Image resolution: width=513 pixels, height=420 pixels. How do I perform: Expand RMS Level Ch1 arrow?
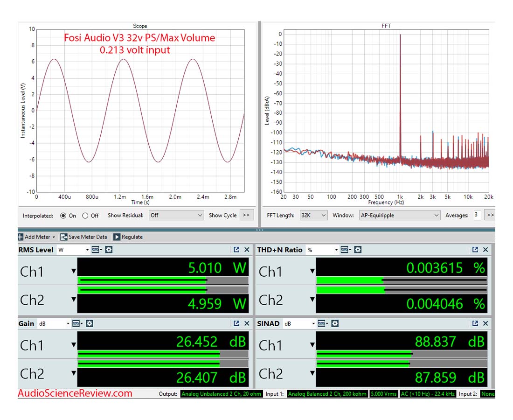pyautogui.click(x=74, y=271)
